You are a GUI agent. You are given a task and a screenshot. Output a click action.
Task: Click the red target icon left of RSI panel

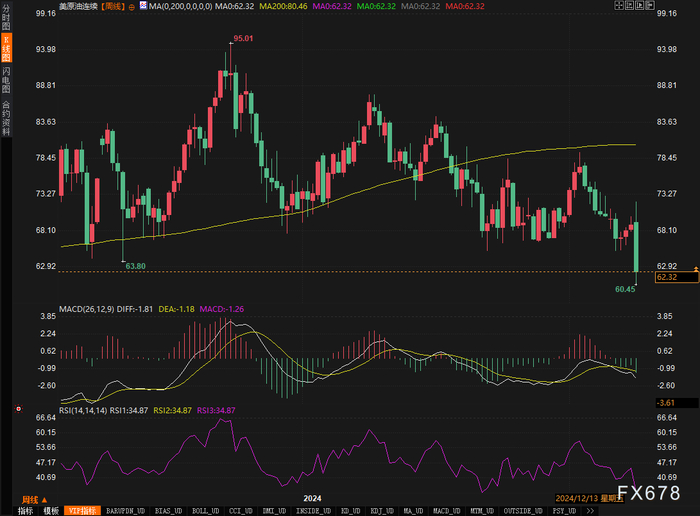click(18, 408)
